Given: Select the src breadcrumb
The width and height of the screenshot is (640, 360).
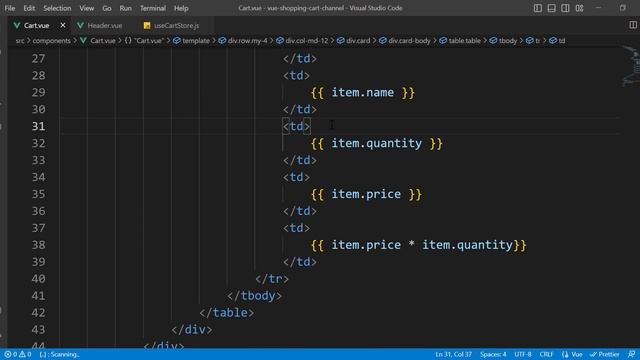Looking at the screenshot, I should (x=20, y=40).
